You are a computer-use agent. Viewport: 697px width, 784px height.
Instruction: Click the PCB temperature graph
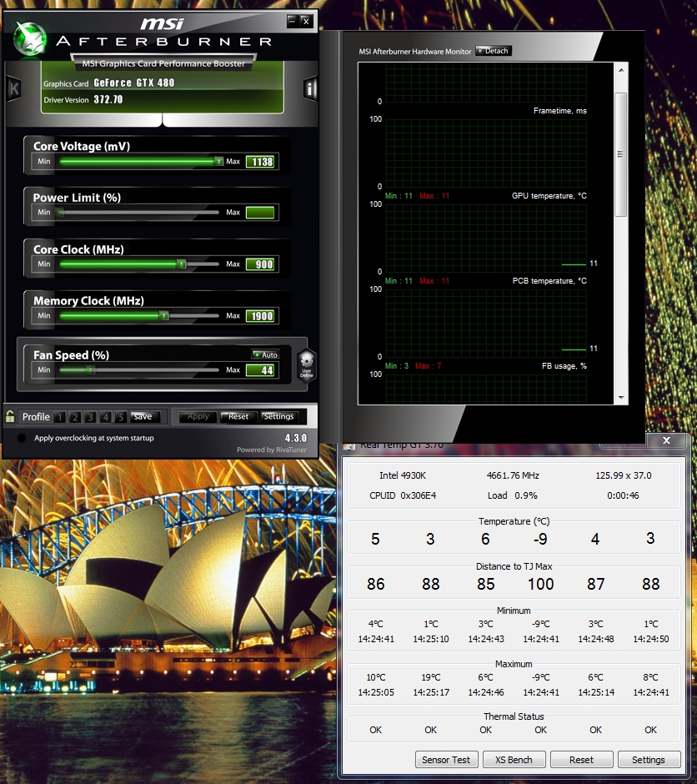[486, 323]
